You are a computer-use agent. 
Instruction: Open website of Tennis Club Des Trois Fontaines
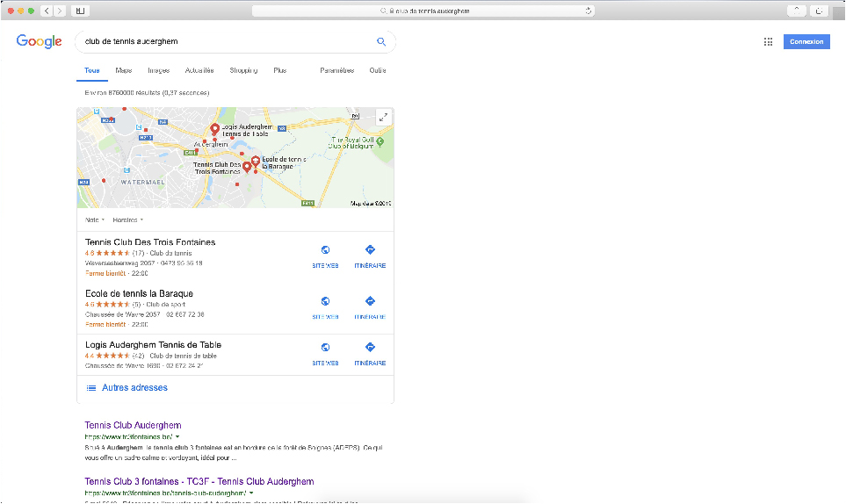(x=325, y=256)
